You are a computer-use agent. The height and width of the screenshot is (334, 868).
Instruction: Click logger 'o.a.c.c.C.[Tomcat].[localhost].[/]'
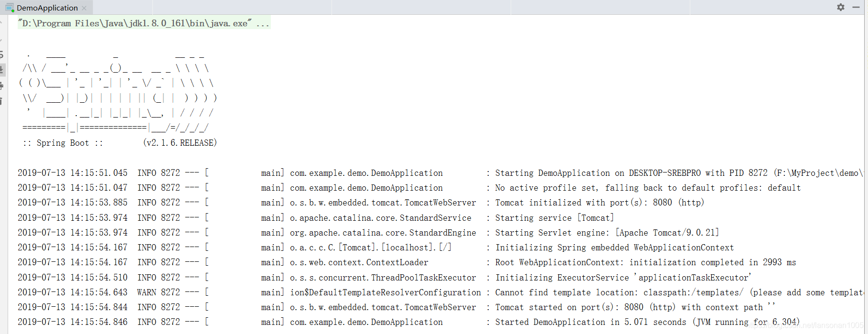click(371, 248)
